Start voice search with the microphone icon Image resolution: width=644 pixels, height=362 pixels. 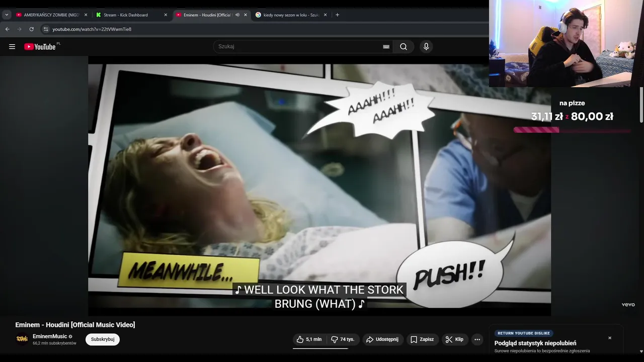pos(426,47)
